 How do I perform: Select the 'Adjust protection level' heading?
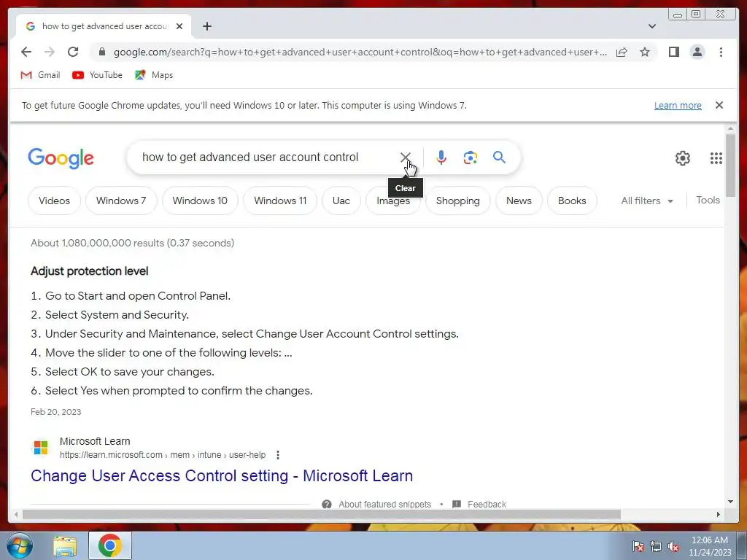pyautogui.click(x=90, y=271)
